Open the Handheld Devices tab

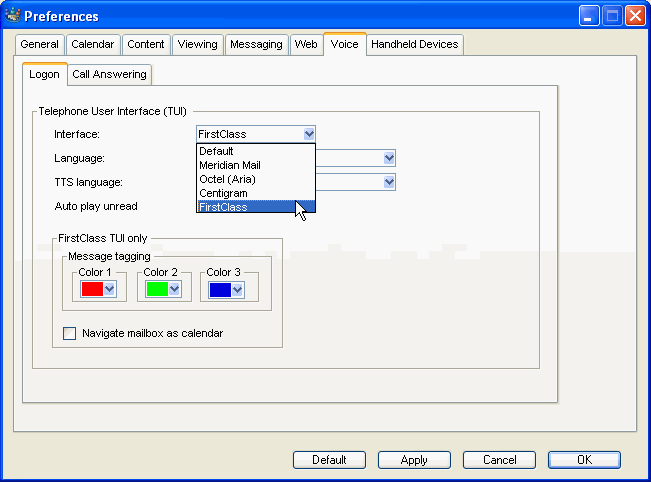pos(414,44)
